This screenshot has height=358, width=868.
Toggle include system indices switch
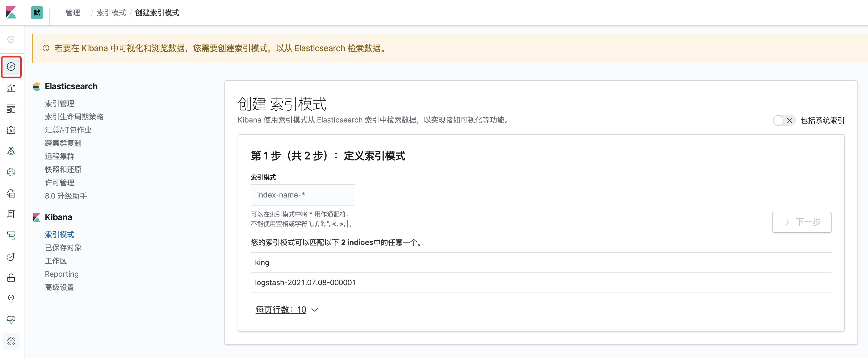784,120
